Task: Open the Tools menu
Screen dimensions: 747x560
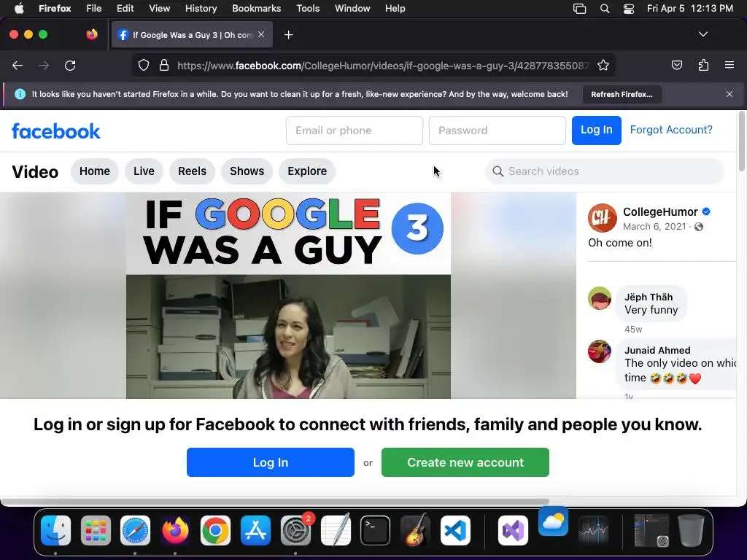Action: point(308,9)
